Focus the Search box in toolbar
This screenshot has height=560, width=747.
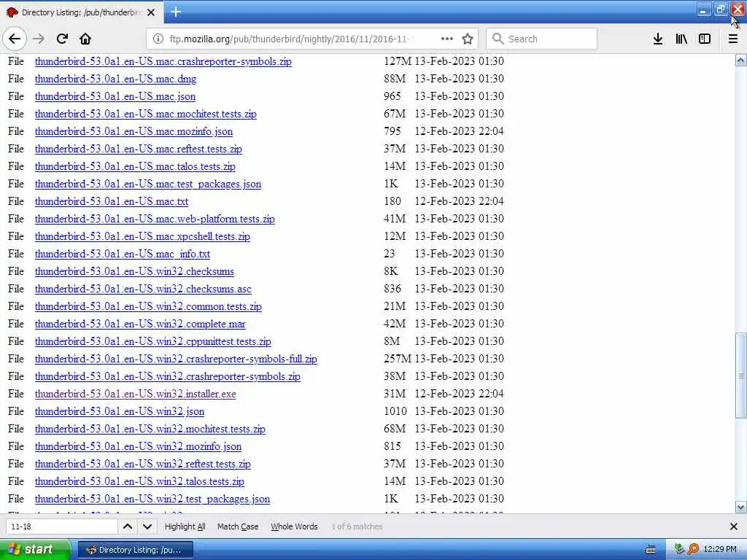(x=542, y=39)
